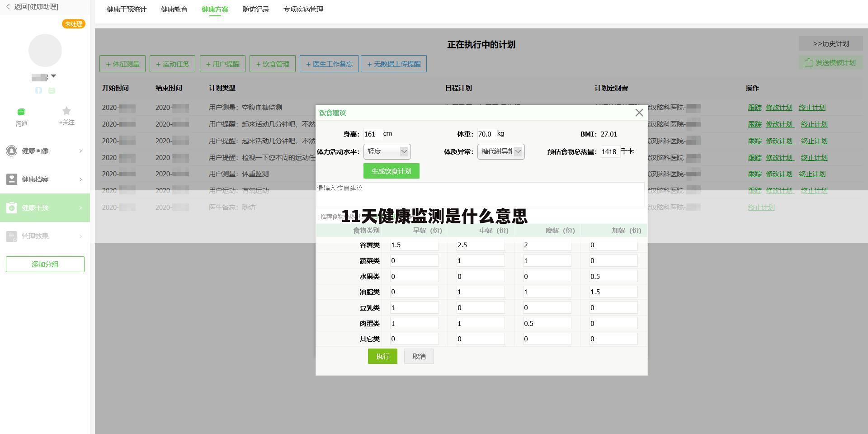Click + 体征测量 button
The image size is (868, 434).
pos(123,64)
